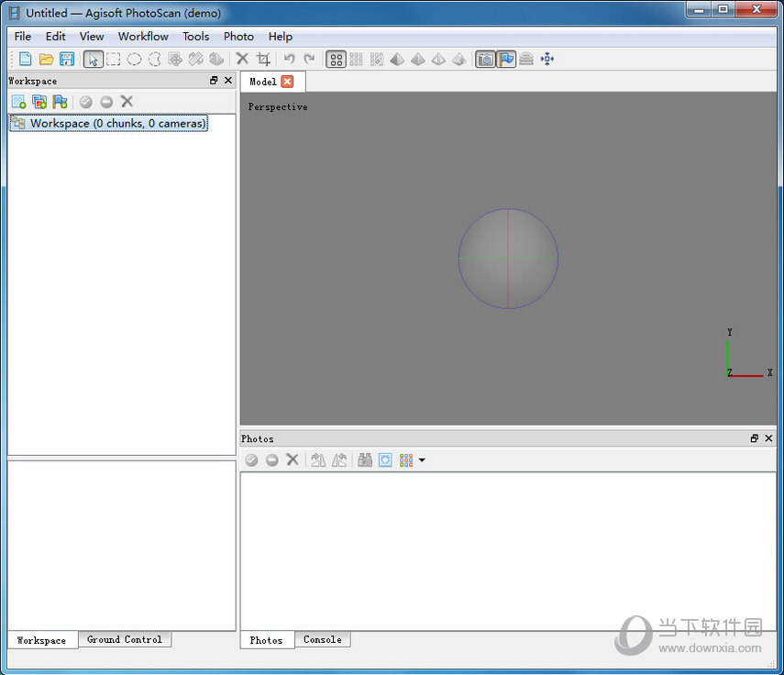The height and width of the screenshot is (675, 784).
Task: Open the photo search binoculars icon
Action: coord(364,459)
